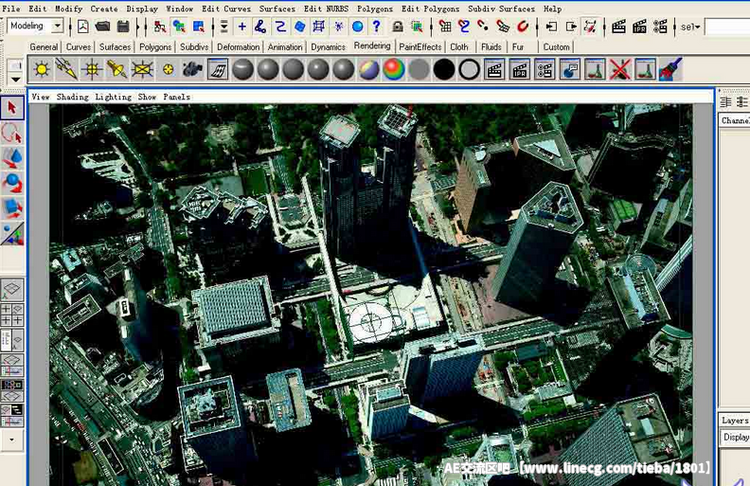The image size is (750, 486).
Task: Create a directional light from the shelf
Action: pos(66,68)
